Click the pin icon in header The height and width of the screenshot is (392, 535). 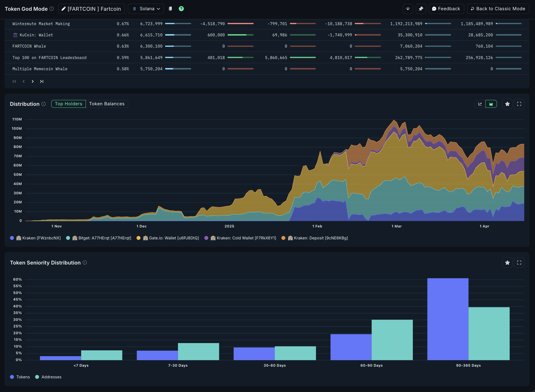tap(421, 9)
